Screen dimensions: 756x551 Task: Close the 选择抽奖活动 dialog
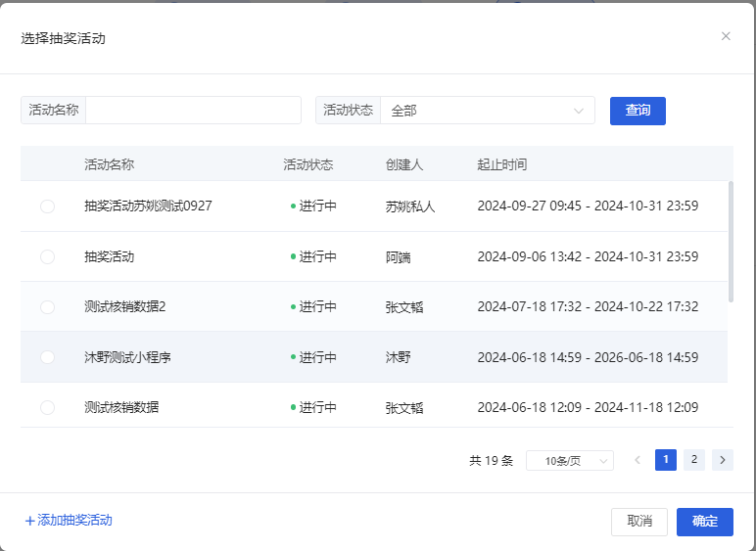(726, 36)
